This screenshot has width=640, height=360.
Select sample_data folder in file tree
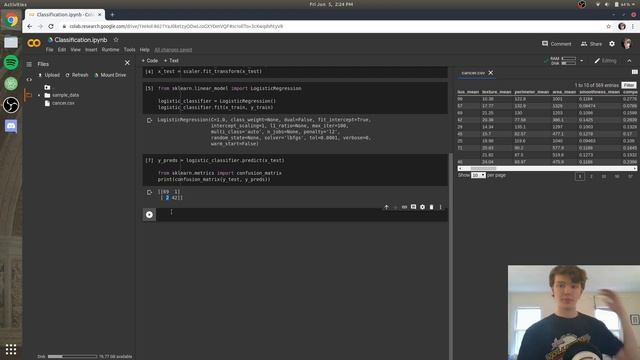click(x=65, y=95)
